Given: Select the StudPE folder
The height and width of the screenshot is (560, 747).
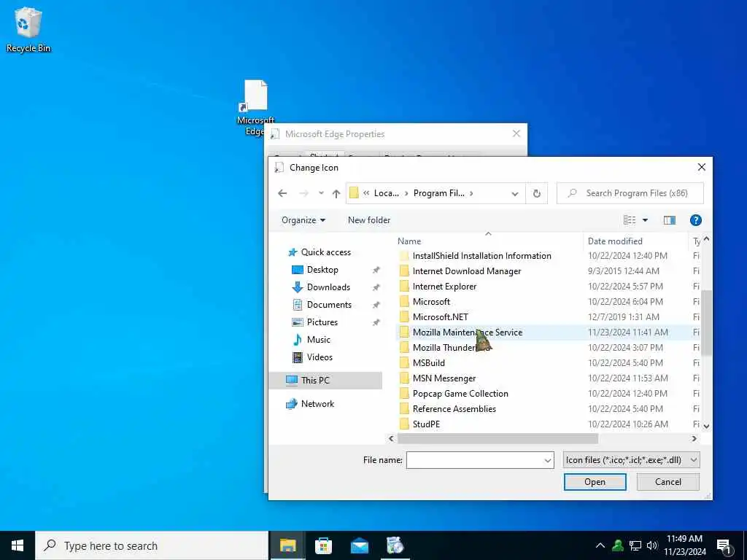Looking at the screenshot, I should 426,424.
